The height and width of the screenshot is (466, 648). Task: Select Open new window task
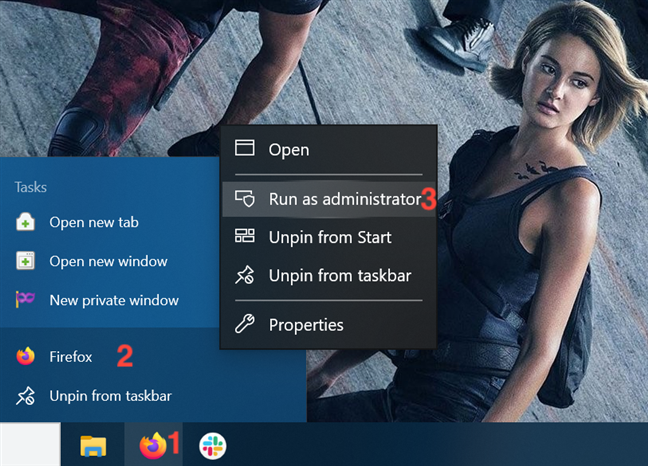tap(110, 261)
